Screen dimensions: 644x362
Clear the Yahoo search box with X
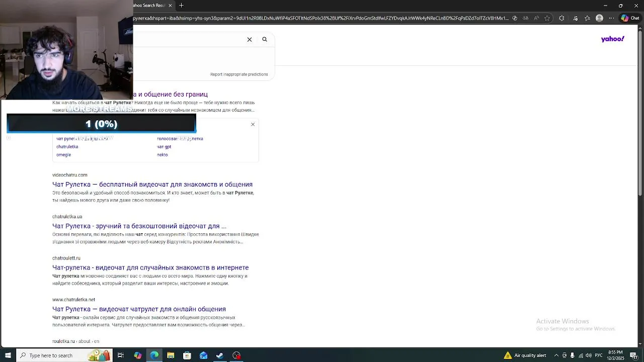click(250, 39)
